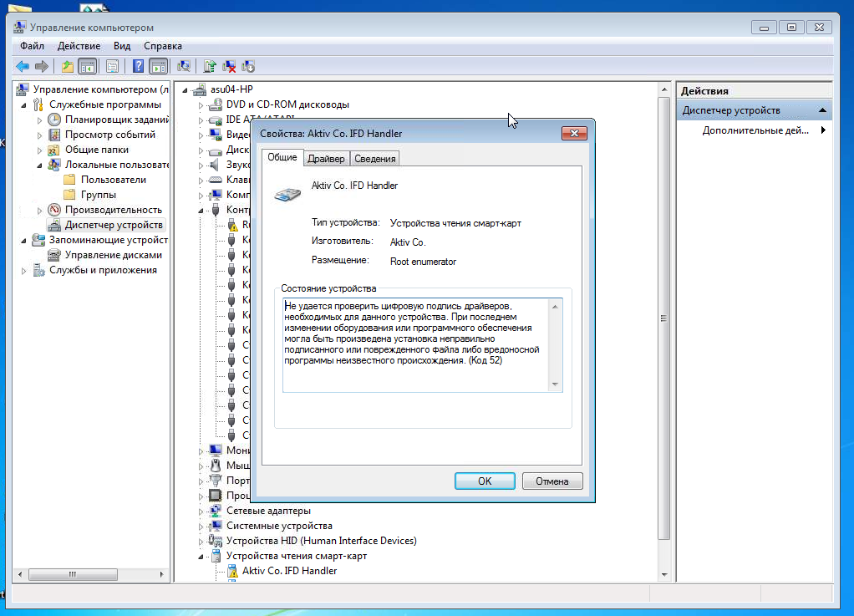Screen dimensions: 854x616
Task: Click the blue Back arrow in toolbar
Action: pyautogui.click(x=22, y=66)
